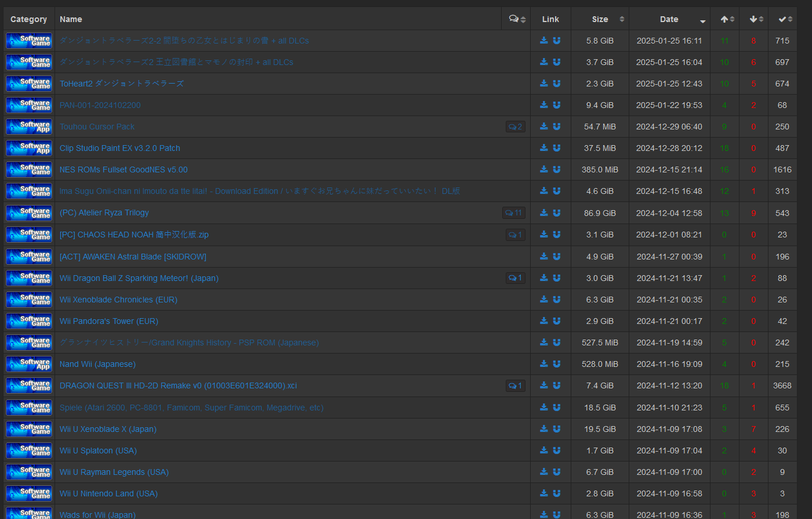This screenshot has width=812, height=519.
Task: Sort torrents by Date column header
Action: tap(669, 19)
